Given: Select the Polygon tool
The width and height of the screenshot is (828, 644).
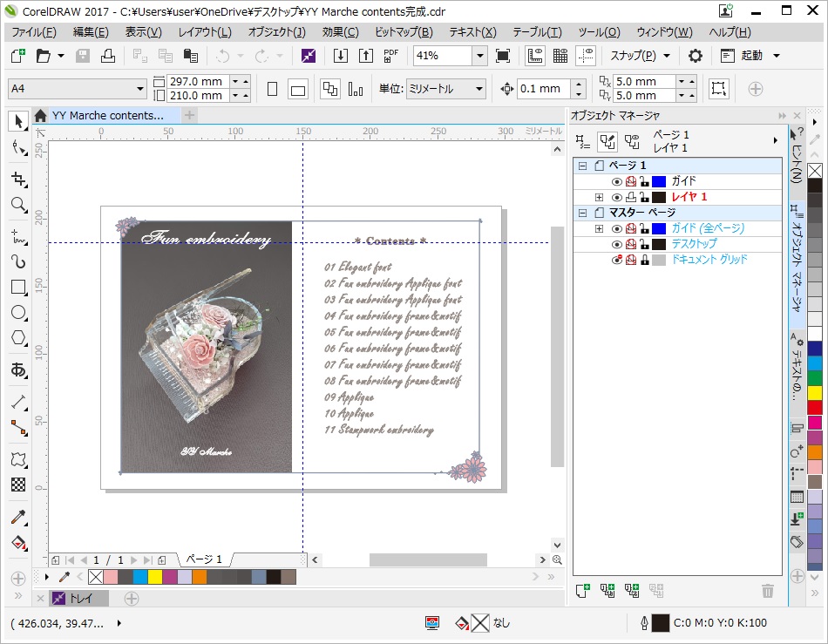Looking at the screenshot, I should (18, 338).
